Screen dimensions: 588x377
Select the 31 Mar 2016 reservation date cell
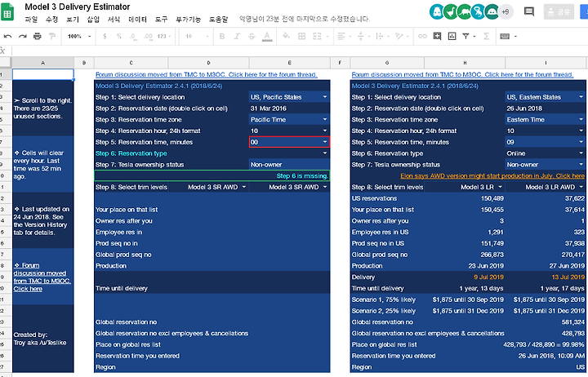[289, 109]
